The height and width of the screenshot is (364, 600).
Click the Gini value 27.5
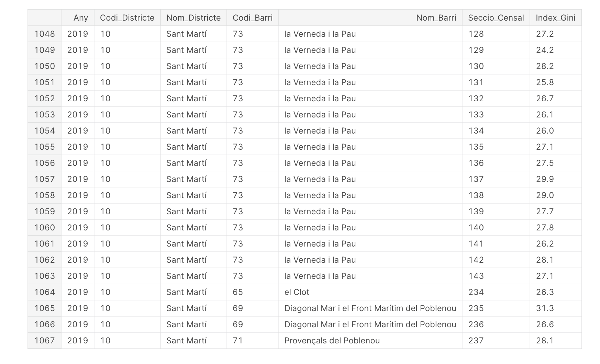pos(545,163)
